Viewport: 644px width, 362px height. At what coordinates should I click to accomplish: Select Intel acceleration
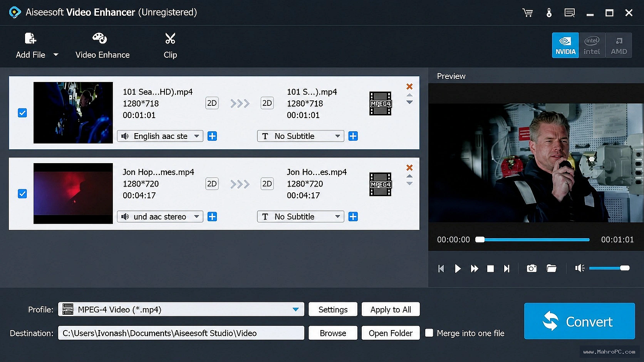(592, 45)
